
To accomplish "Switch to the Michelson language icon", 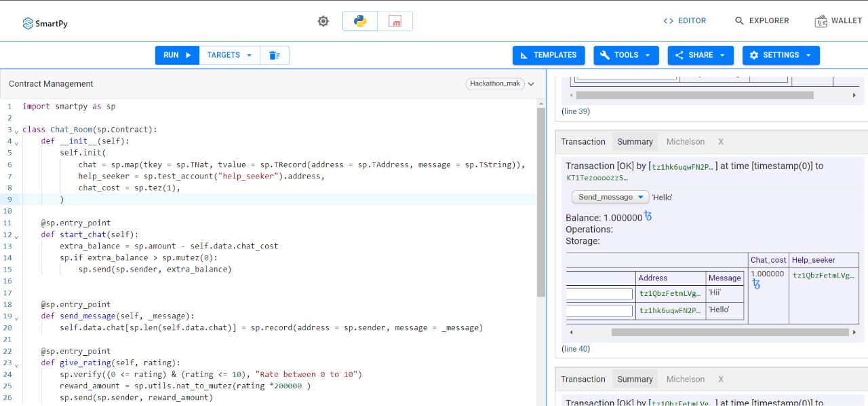I will 395,21.
